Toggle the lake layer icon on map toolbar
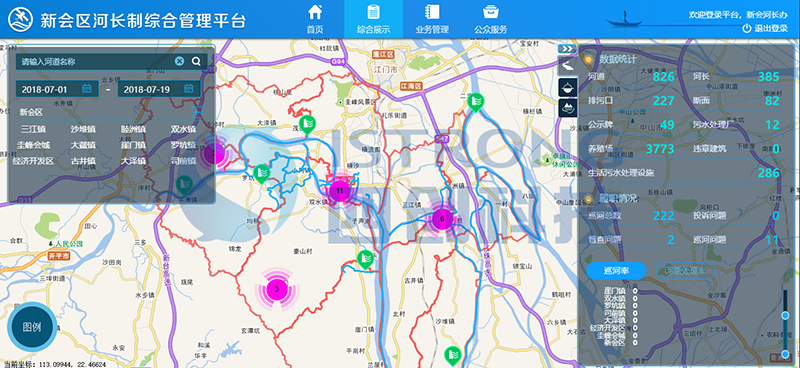Image resolution: width=800 pixels, height=368 pixels. click(568, 108)
